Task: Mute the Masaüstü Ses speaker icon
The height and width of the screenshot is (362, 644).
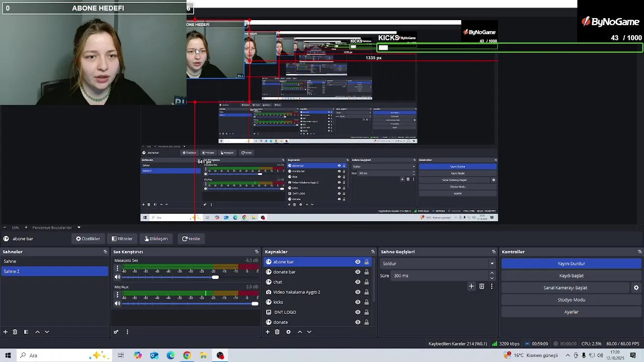Action: pos(117,277)
